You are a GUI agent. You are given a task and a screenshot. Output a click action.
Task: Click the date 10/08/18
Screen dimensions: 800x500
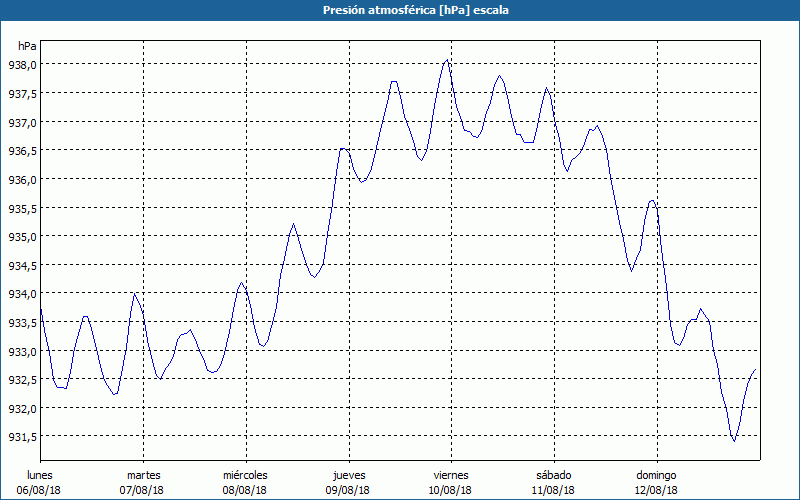pos(450,490)
